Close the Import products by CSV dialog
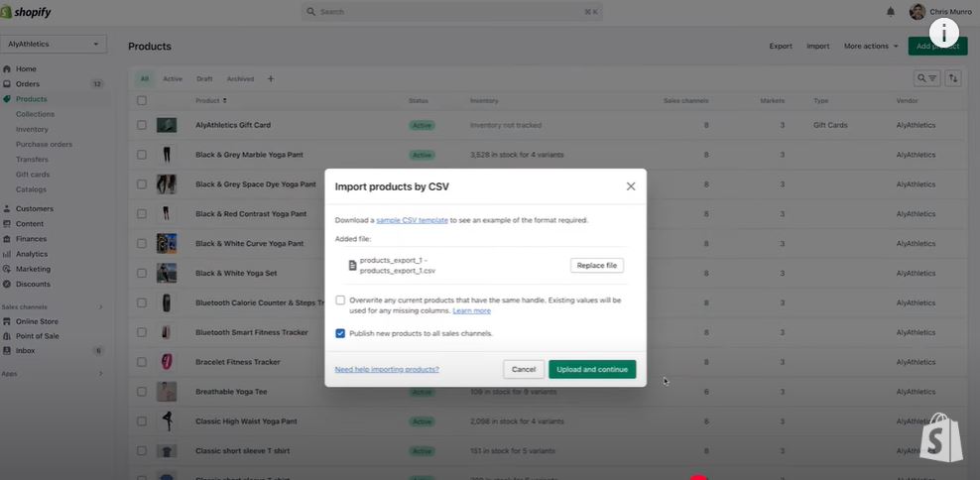 point(631,186)
